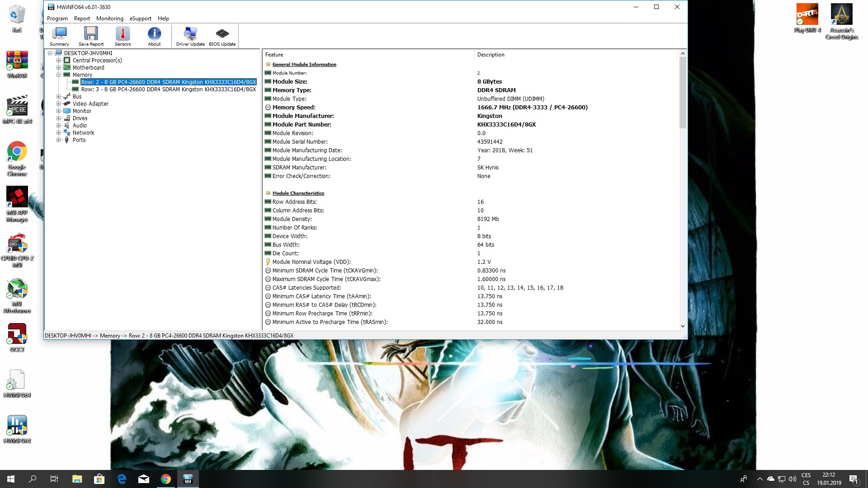Collapse the Memory tree node

tap(58, 75)
